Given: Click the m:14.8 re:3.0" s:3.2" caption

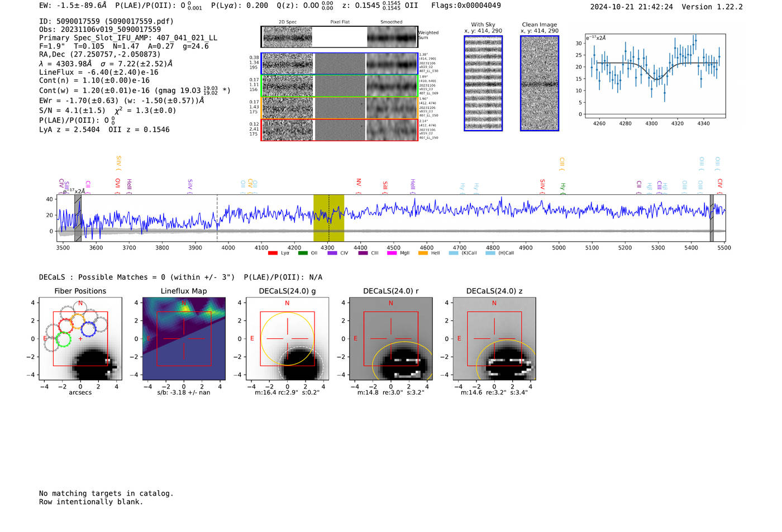Looking at the screenshot, I should (391, 392).
